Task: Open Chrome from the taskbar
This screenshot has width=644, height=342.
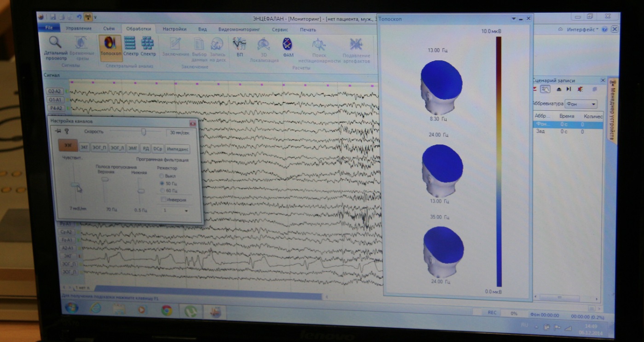Action: tap(167, 310)
